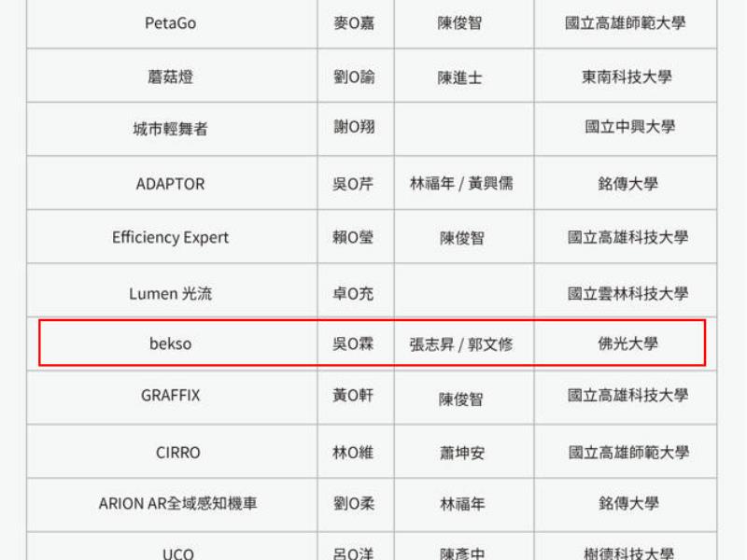Select advisor name 陳進士
Viewport: 747px width, 560px height.
pyautogui.click(x=460, y=78)
